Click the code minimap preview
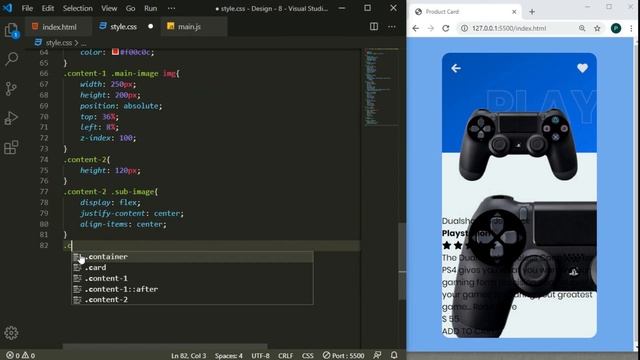 pyautogui.click(x=382, y=87)
